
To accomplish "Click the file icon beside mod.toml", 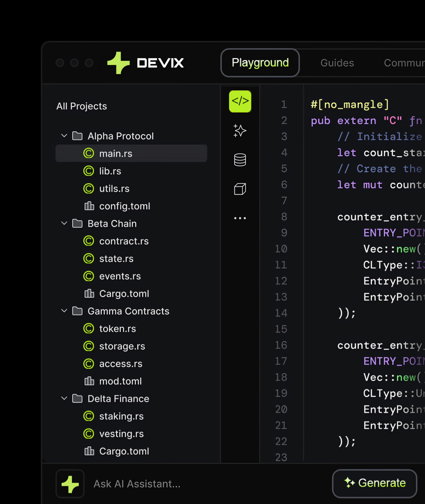I will click(89, 381).
